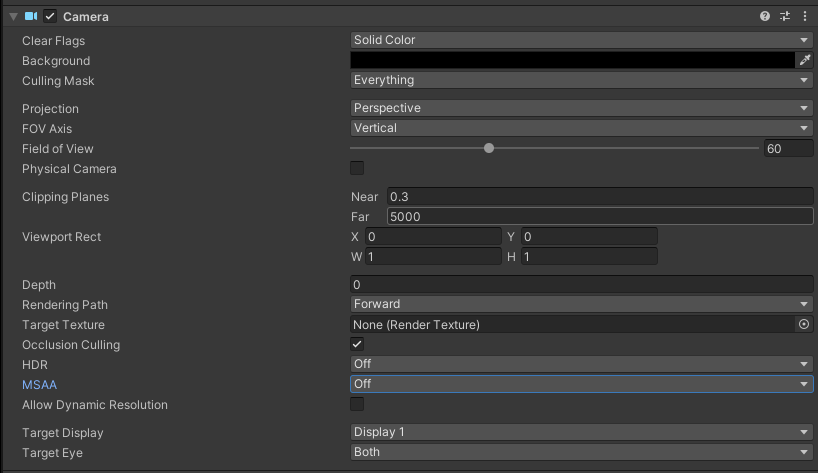Click the Field of View value field 60
Image resolution: width=818 pixels, height=473 pixels.
(788, 149)
